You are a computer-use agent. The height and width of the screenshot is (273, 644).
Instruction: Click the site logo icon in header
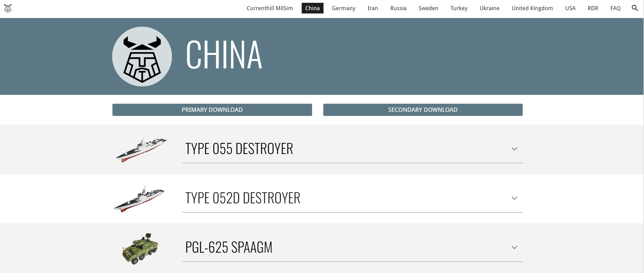tap(8, 8)
